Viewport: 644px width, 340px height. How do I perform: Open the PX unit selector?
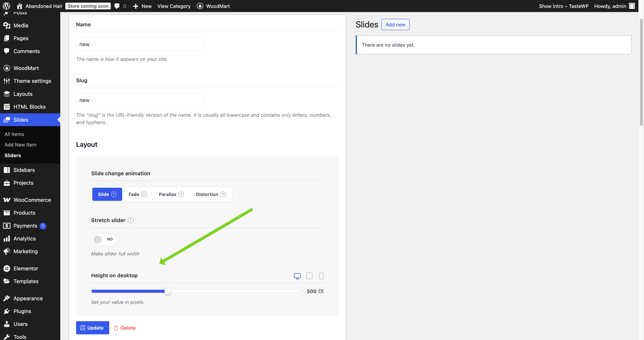[321, 291]
